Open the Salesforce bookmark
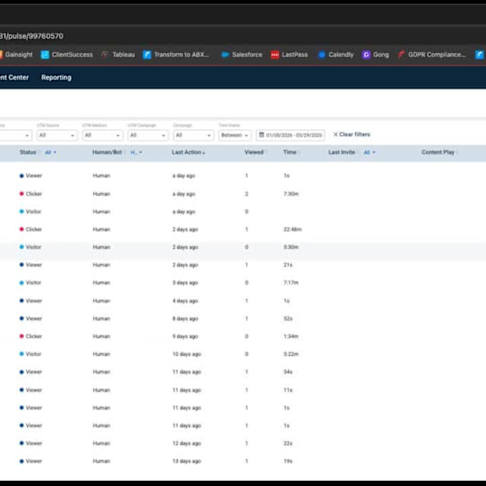486x486 pixels. click(x=242, y=55)
